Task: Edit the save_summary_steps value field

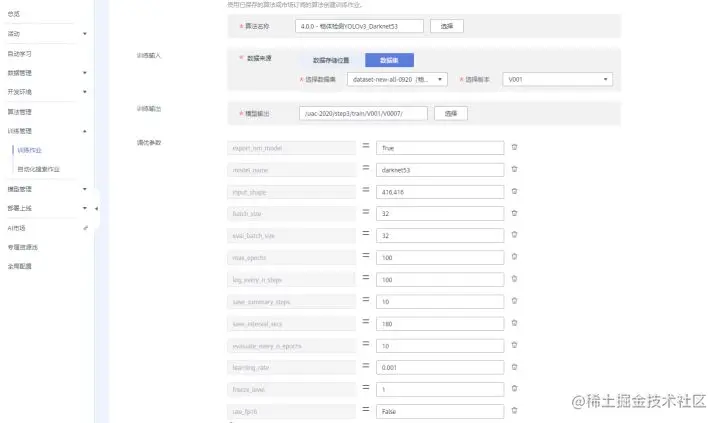Action: click(x=440, y=302)
